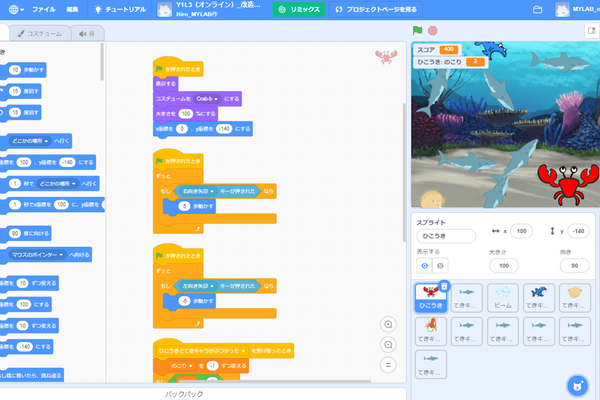Click the speaker icon on the sound tab
The height and width of the screenshot is (400, 600).
82,34
